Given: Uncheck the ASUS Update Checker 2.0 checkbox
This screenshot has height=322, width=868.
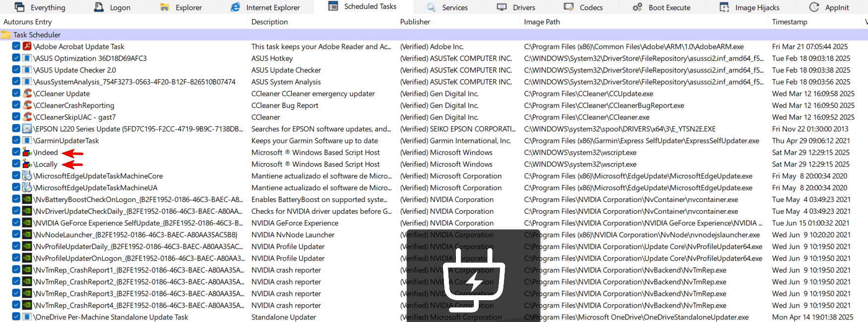Looking at the screenshot, I should click(16, 70).
